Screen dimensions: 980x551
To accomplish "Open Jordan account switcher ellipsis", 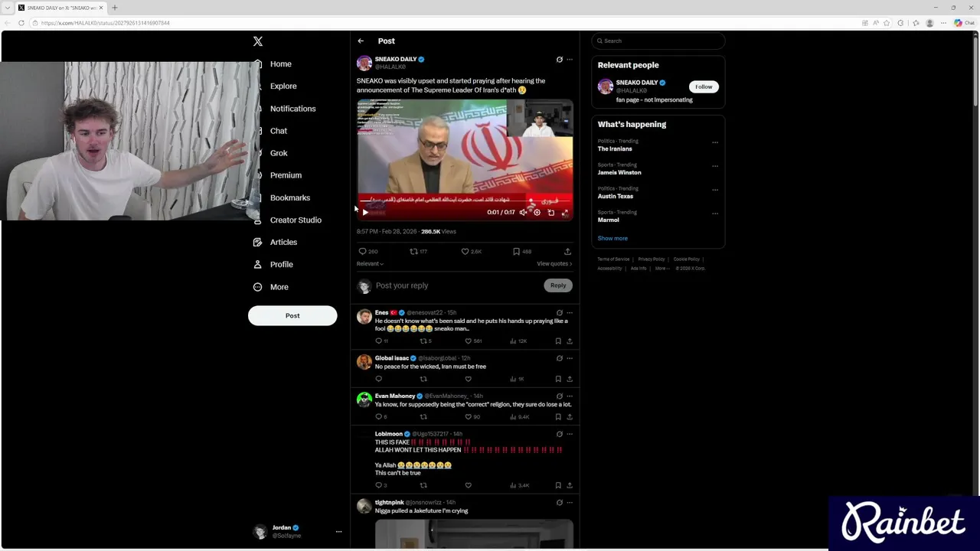I will tap(338, 531).
